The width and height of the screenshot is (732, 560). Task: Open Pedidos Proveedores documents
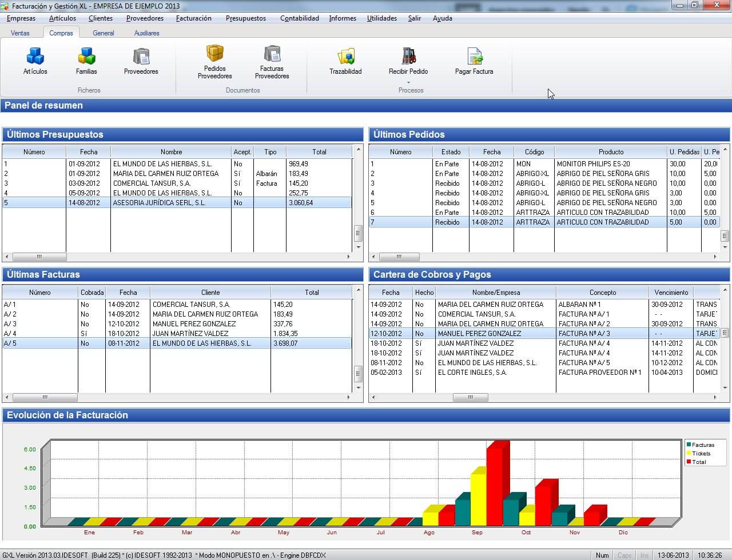214,54
